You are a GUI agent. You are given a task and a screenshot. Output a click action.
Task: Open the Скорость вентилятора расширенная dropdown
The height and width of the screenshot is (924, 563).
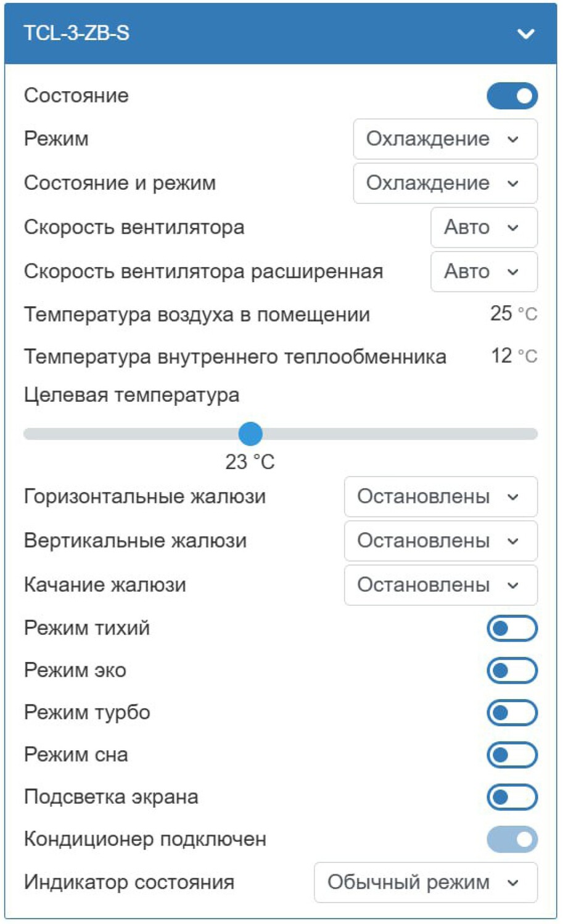pos(484,272)
